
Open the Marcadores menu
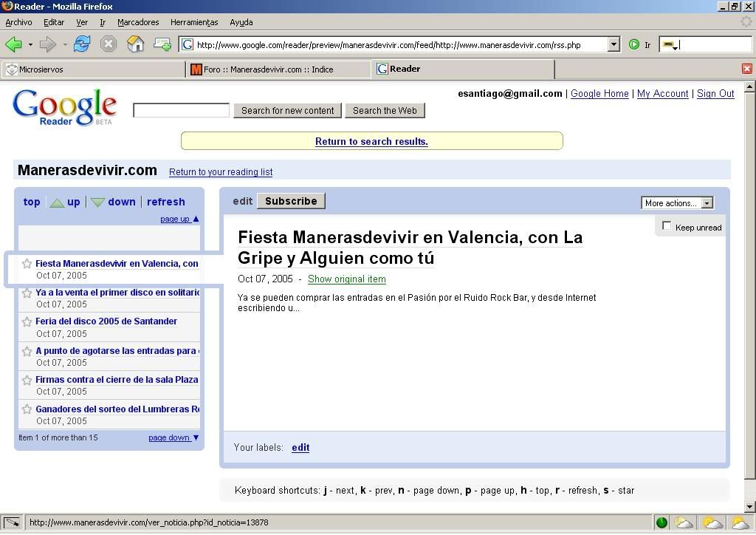(x=138, y=22)
